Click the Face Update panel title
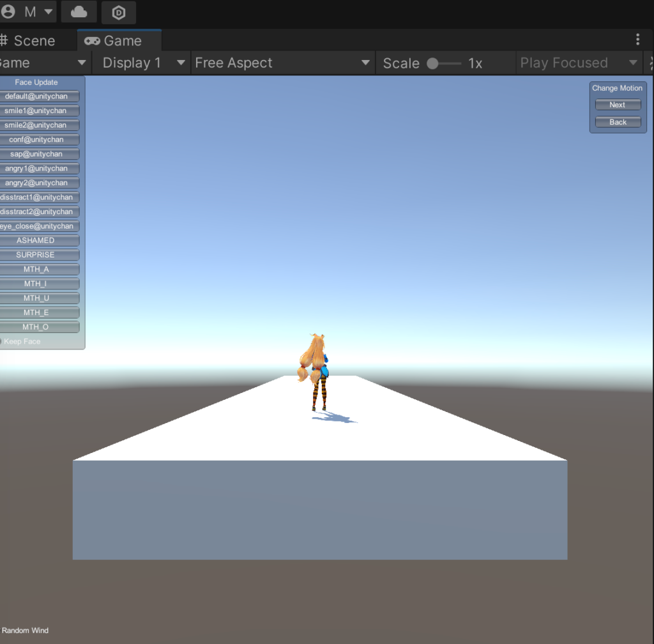654x644 pixels. (36, 82)
